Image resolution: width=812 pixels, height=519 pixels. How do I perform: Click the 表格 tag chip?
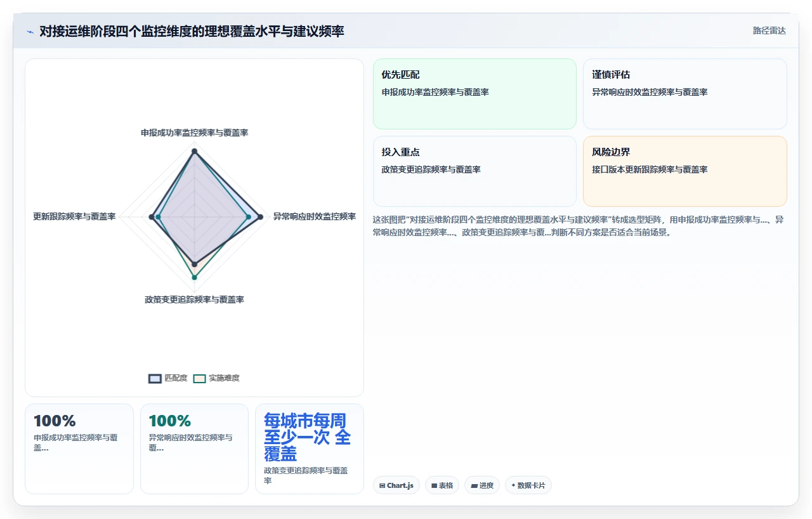click(442, 485)
